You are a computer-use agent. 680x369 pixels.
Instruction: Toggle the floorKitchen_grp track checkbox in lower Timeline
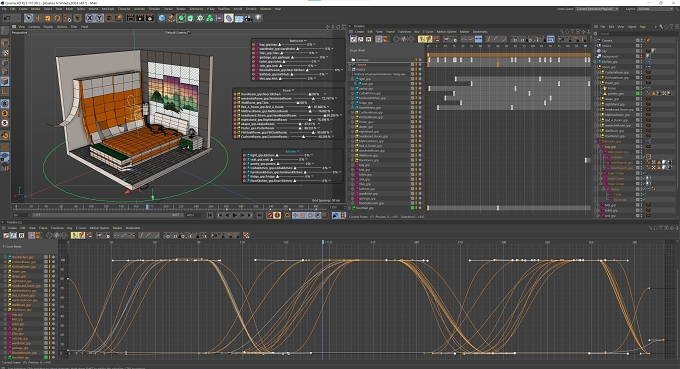46,257
